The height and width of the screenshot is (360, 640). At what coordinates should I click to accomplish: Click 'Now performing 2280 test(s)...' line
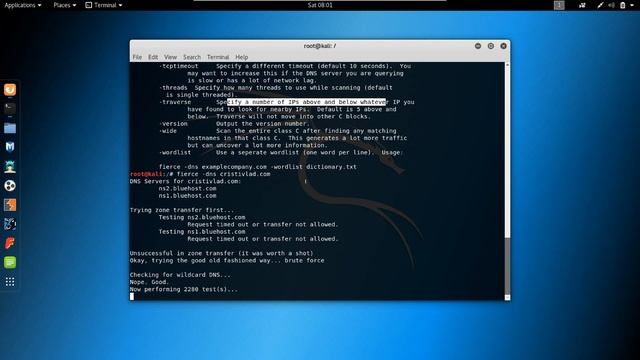tap(184, 289)
